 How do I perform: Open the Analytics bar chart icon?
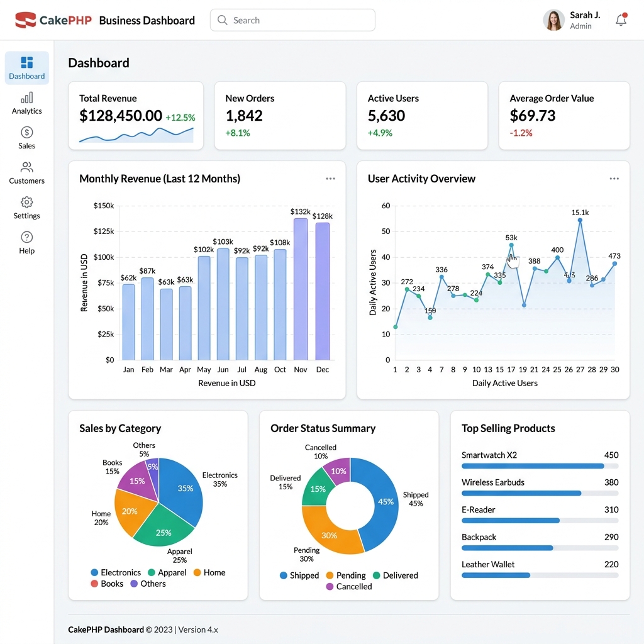point(26,97)
